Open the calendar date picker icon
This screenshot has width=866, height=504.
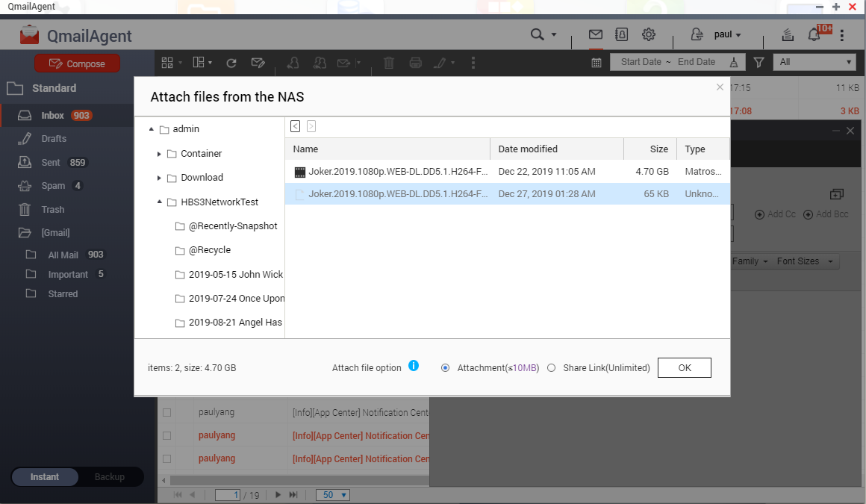pos(596,63)
